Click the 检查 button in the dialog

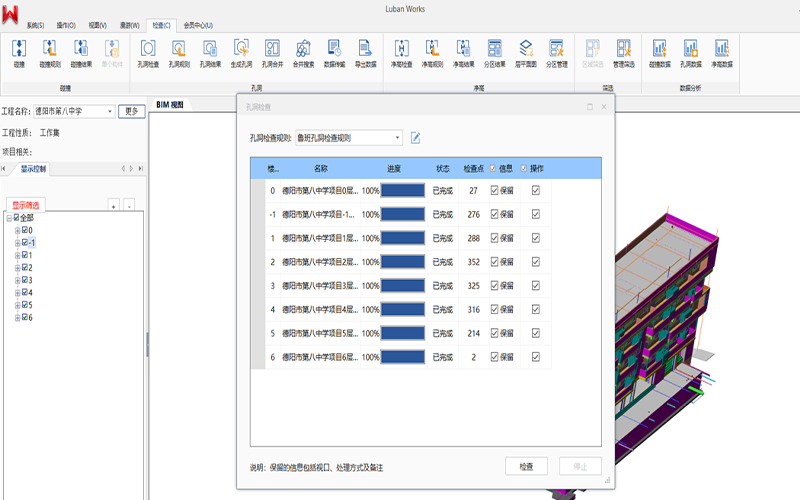527,466
